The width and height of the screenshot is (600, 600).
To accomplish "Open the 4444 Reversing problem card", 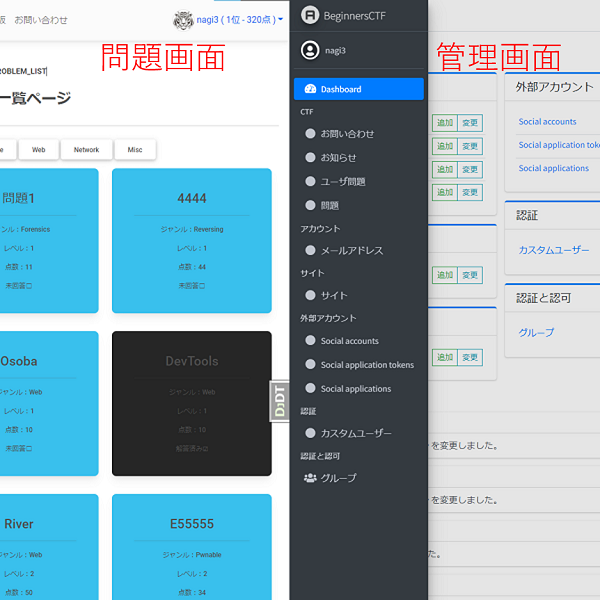I will pyautogui.click(x=192, y=240).
